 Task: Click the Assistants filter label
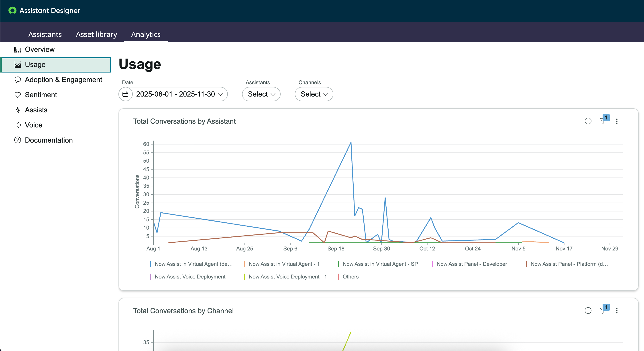pyautogui.click(x=258, y=82)
